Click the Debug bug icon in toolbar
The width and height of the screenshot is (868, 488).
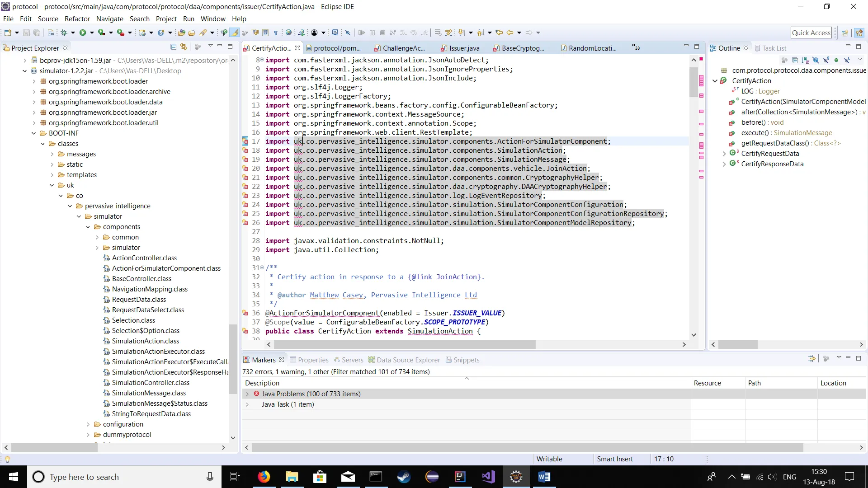[x=64, y=33]
